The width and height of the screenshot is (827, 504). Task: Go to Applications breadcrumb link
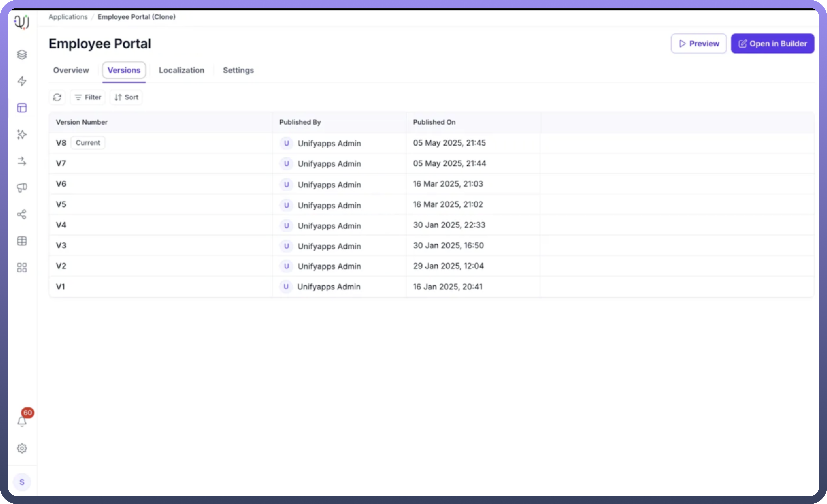68,17
